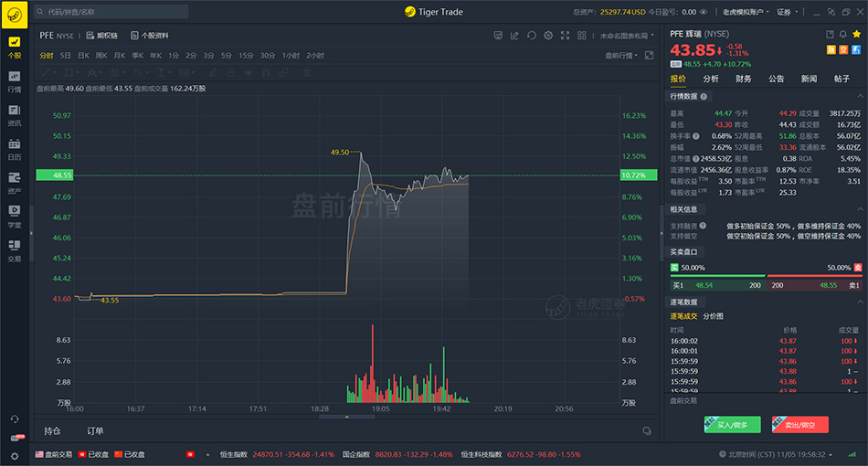Collapse the 相关信息 section
Viewport: 868px width, 466px height.
(860, 209)
